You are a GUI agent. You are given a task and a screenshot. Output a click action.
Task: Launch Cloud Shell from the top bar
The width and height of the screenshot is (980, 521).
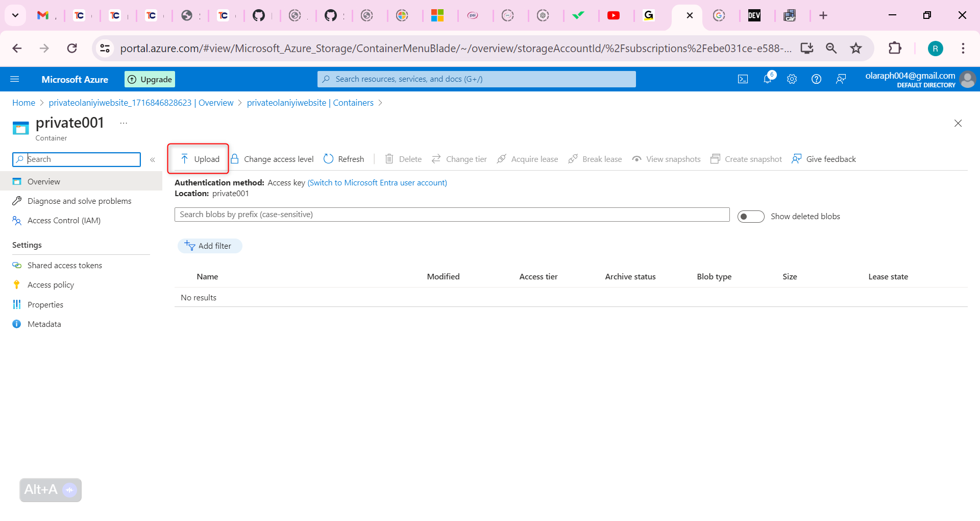743,79
